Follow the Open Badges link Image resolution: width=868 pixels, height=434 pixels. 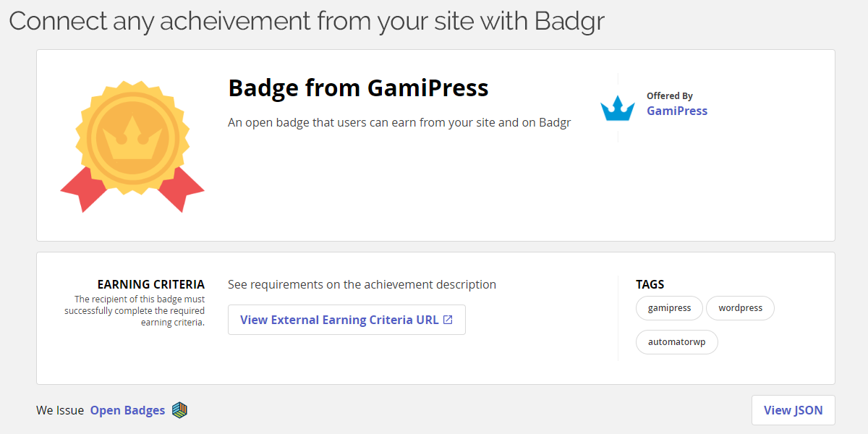[127, 411]
